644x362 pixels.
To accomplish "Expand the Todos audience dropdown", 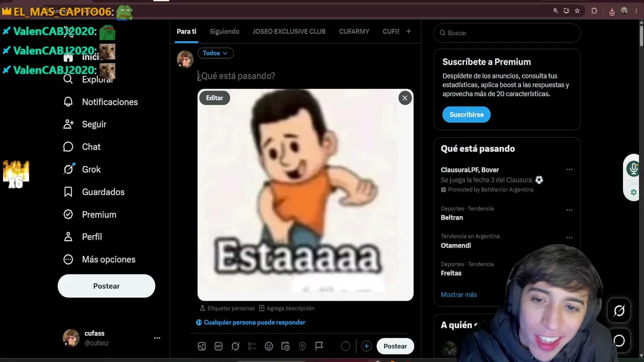I will (215, 53).
